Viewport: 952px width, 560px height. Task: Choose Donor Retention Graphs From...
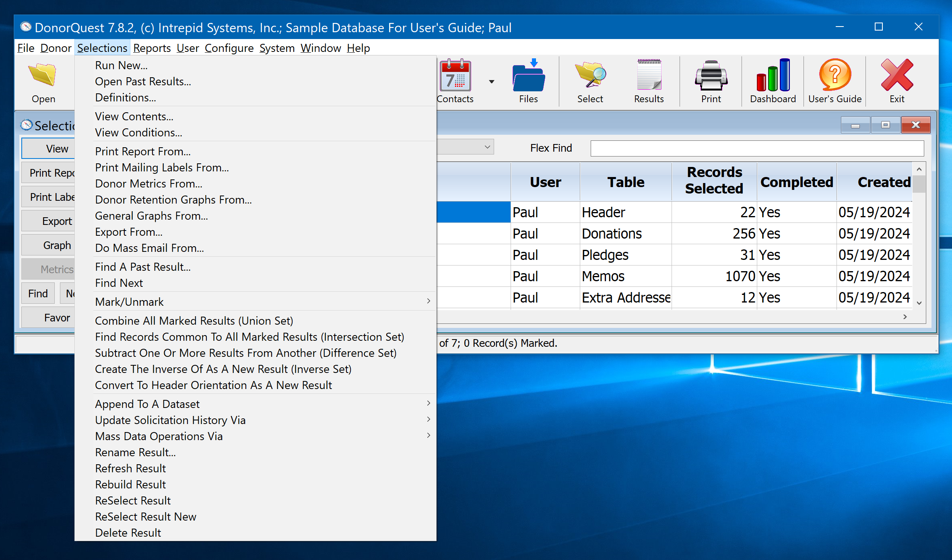click(x=256, y=200)
